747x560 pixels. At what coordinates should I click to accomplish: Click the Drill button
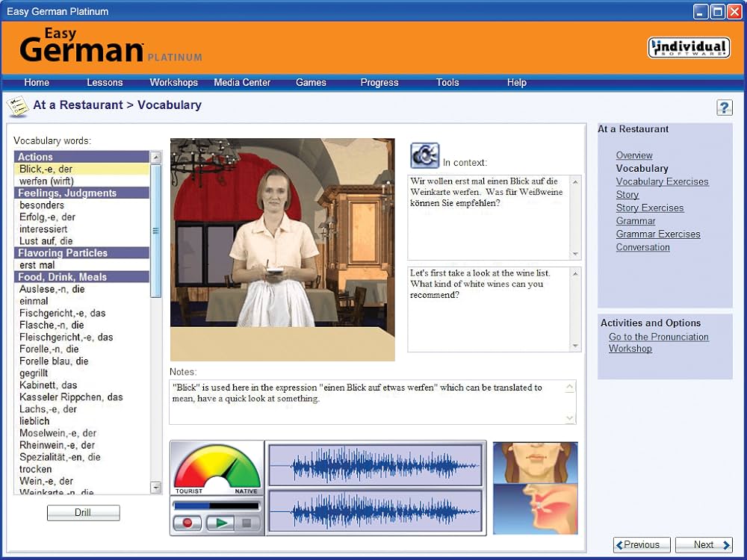83,513
